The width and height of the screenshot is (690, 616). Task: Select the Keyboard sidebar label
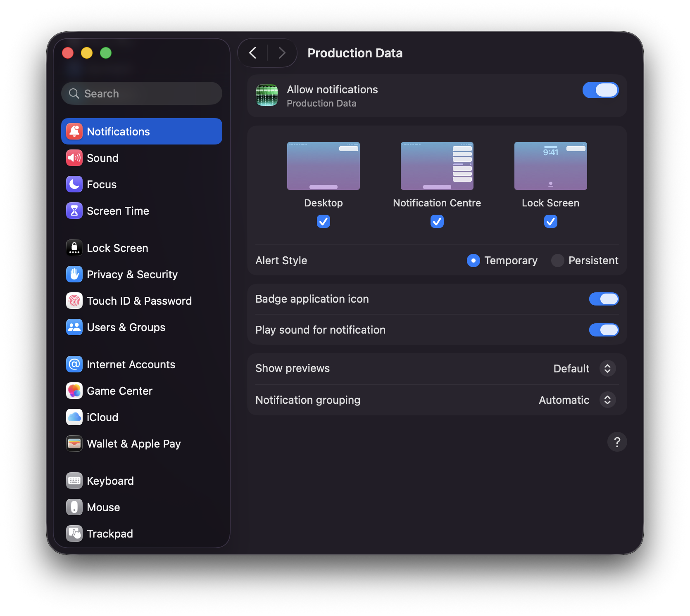(110, 481)
